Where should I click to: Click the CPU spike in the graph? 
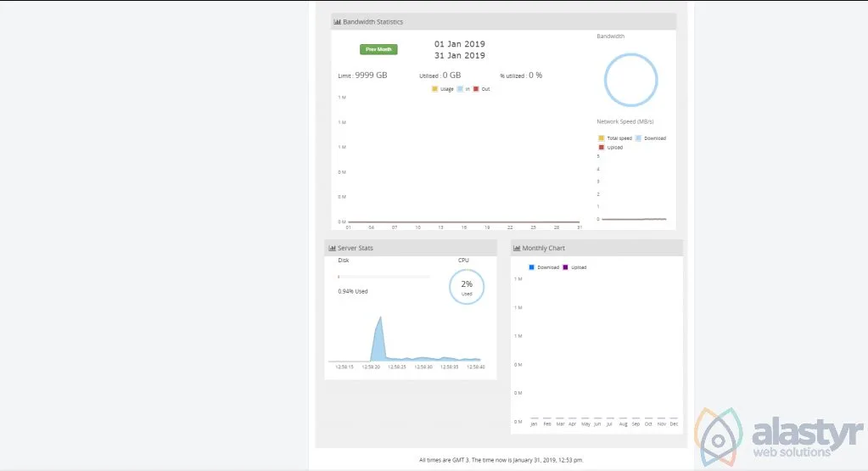click(x=379, y=338)
